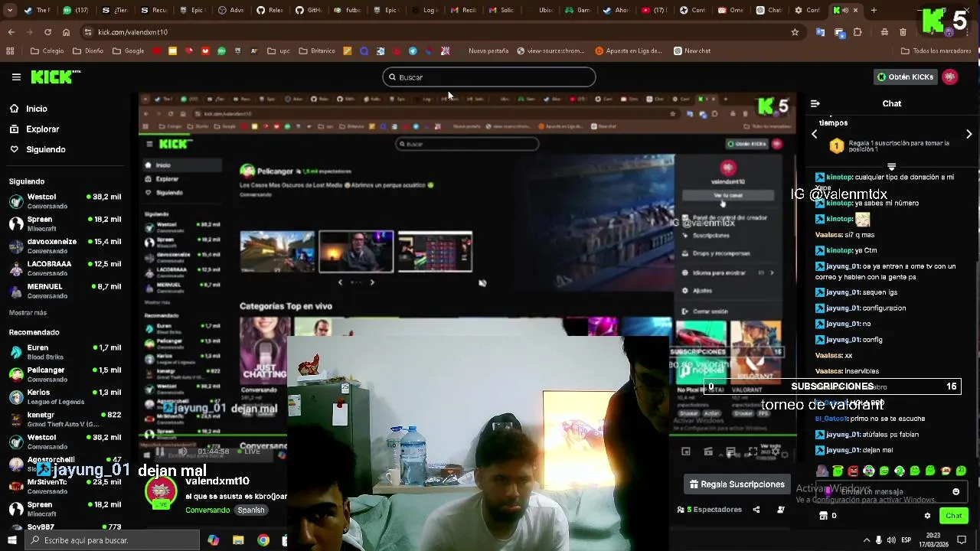This screenshot has height=551, width=980.
Task: Bookmark this page with star icon
Action: point(795,32)
